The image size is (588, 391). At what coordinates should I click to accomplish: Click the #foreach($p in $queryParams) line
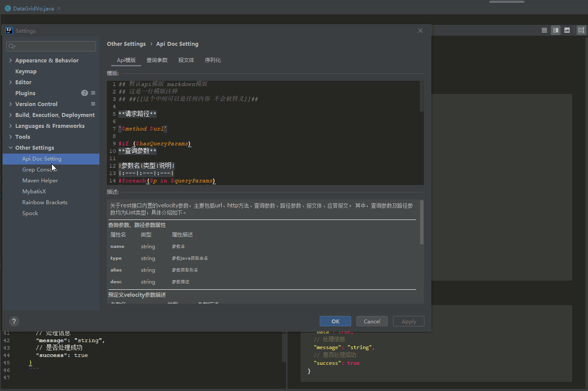(x=167, y=181)
